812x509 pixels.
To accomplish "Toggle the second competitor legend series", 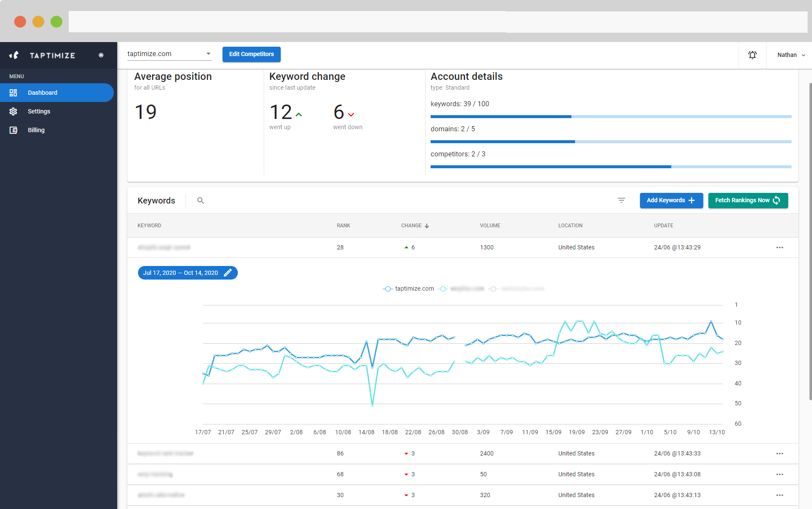I will [x=461, y=289].
